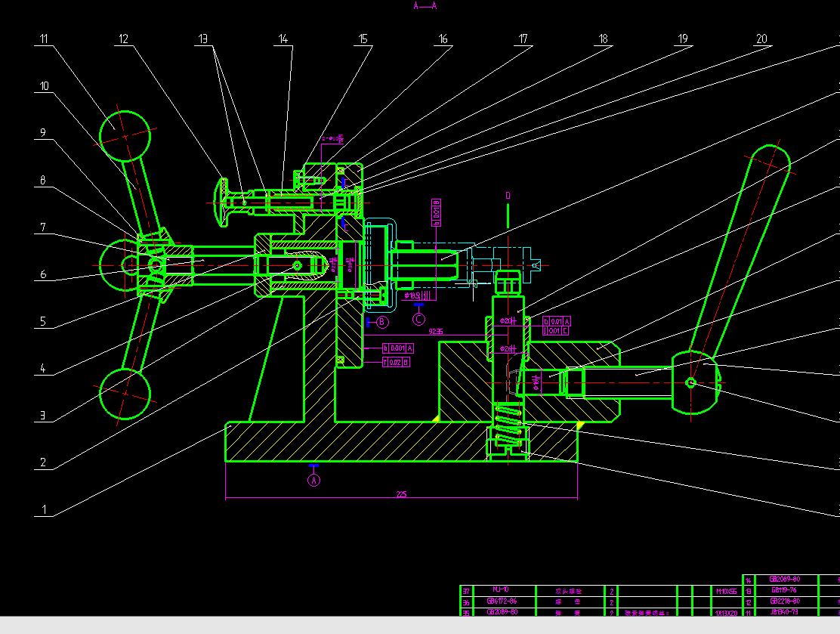Select the 0.02 B tolerance frame
The width and height of the screenshot is (840, 634).
pyautogui.click(x=396, y=362)
